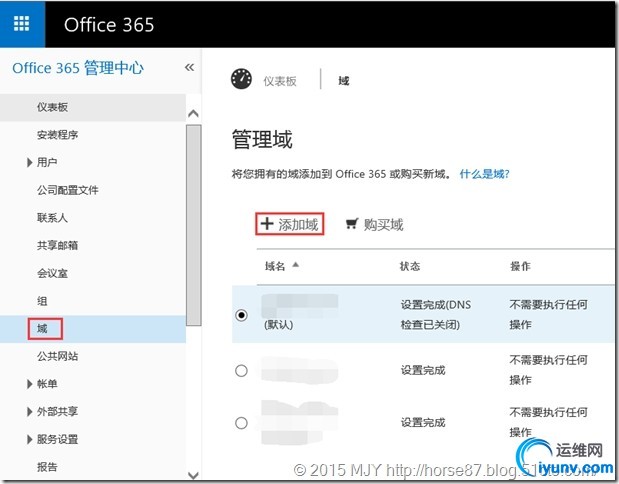Click the 添加域 button
Image resolution: width=619 pixels, height=484 pixels.
tap(290, 224)
